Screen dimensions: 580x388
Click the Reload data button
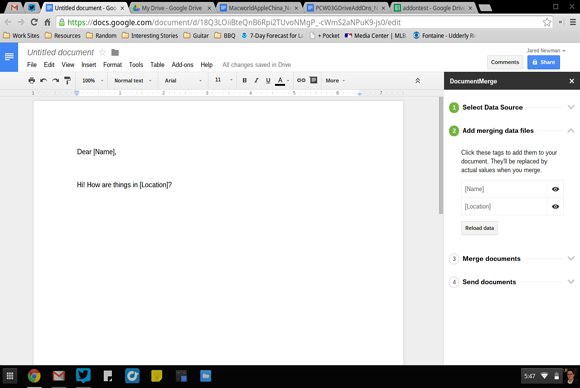point(479,228)
